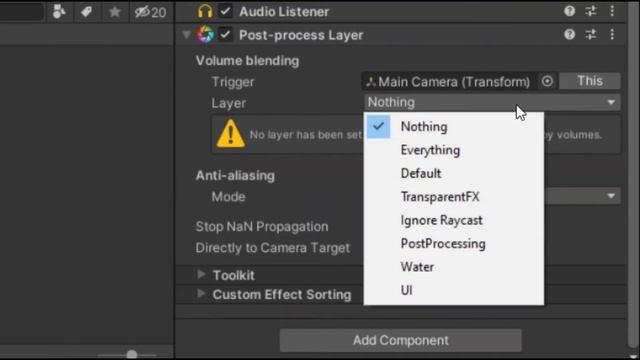Image resolution: width=640 pixels, height=360 pixels.
Task: Click the Trigger object picker circle icon
Action: [547, 81]
